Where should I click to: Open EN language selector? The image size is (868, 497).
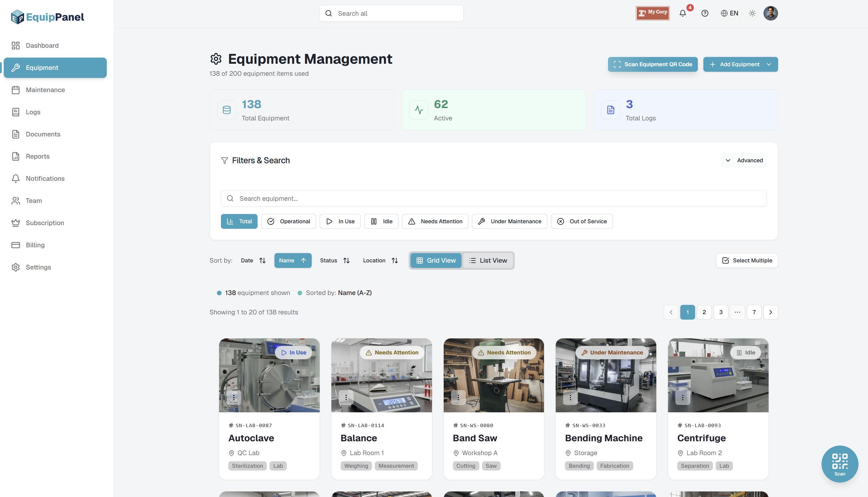(x=729, y=13)
